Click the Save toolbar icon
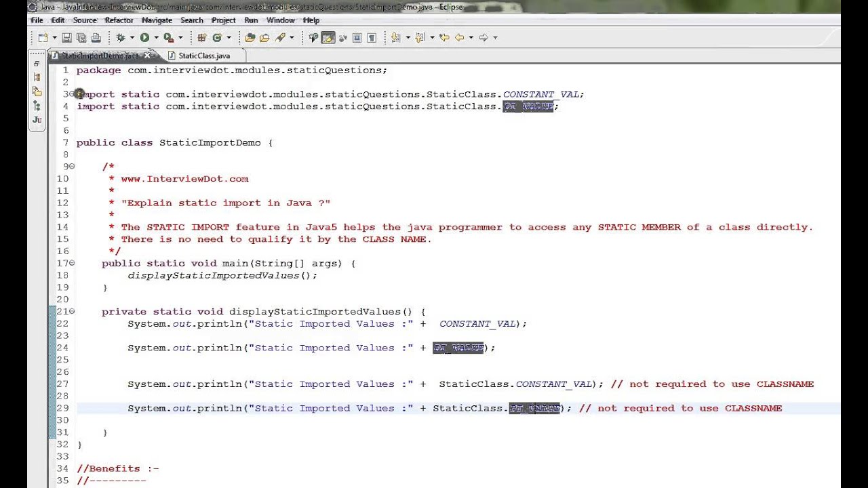Screen dimensions: 868x488 [66, 37]
